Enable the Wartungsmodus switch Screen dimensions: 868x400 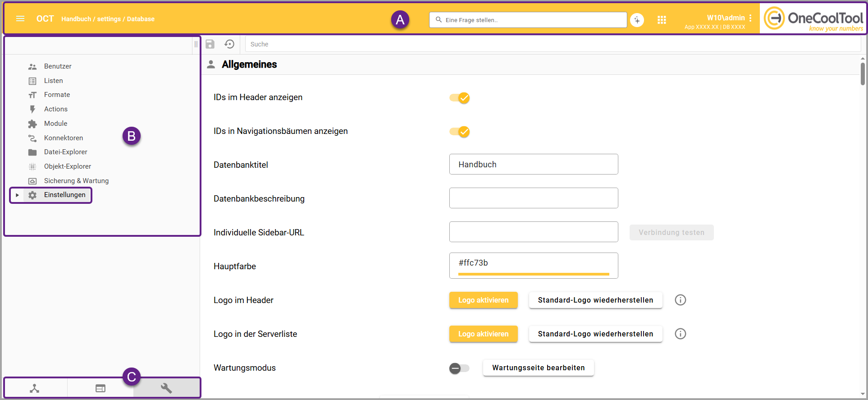click(459, 368)
